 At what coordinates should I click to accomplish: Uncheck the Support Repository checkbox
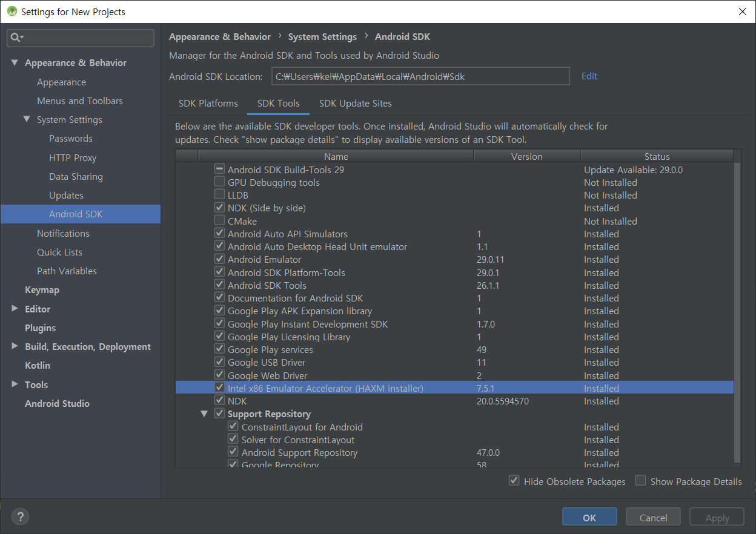(x=220, y=414)
